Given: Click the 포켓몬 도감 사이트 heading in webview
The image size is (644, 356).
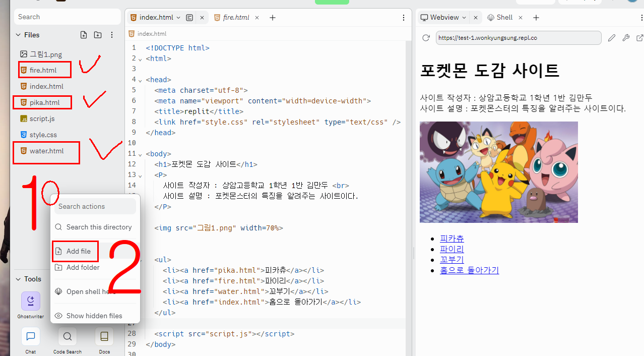Looking at the screenshot, I should coord(490,70).
